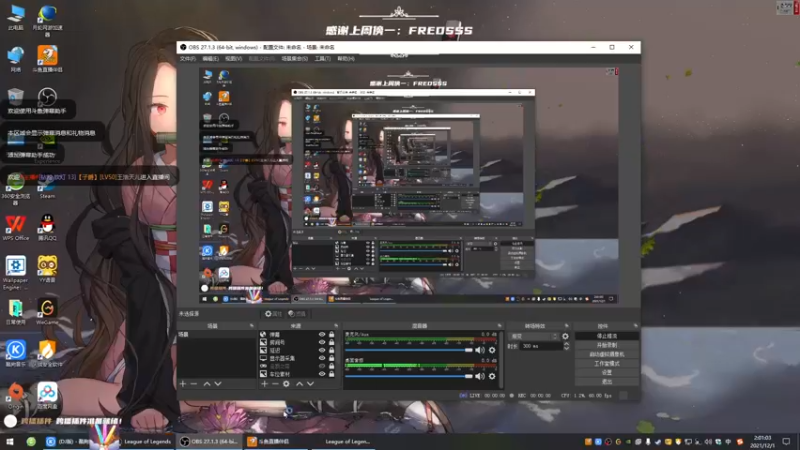Click the Start Recording button
The height and width of the screenshot is (450, 800).
(607, 345)
